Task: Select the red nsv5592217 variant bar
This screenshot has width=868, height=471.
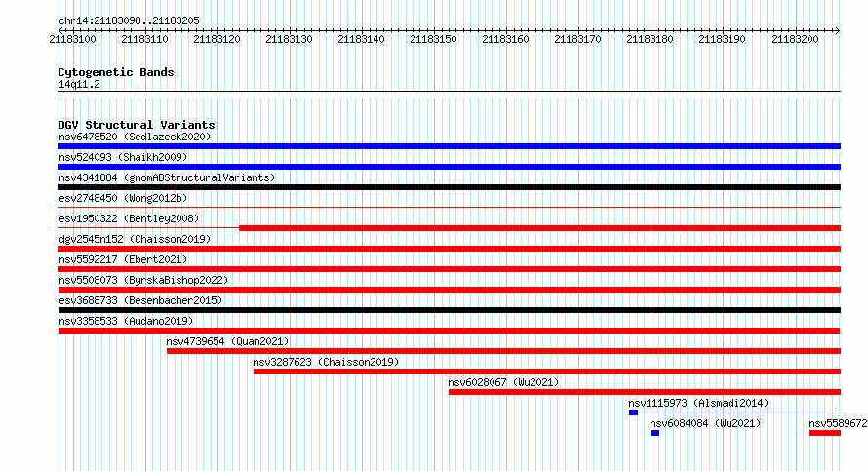Action: [449, 269]
